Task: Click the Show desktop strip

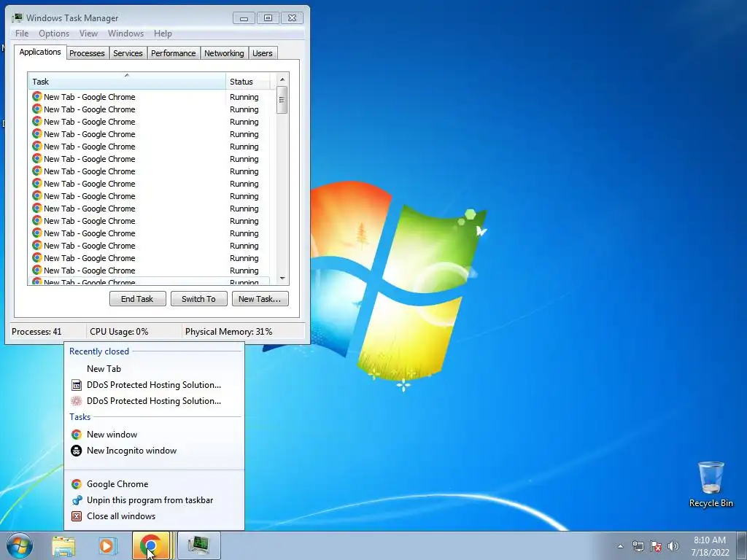Action: pos(742,545)
